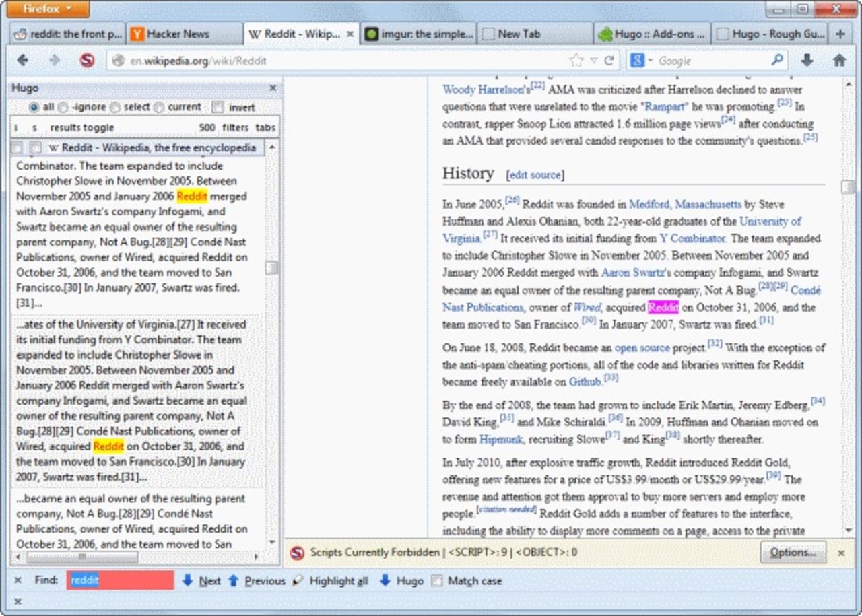862x616 pixels.
Task: Select the '-ignore' radio button in Hugo panel
Action: 62,107
